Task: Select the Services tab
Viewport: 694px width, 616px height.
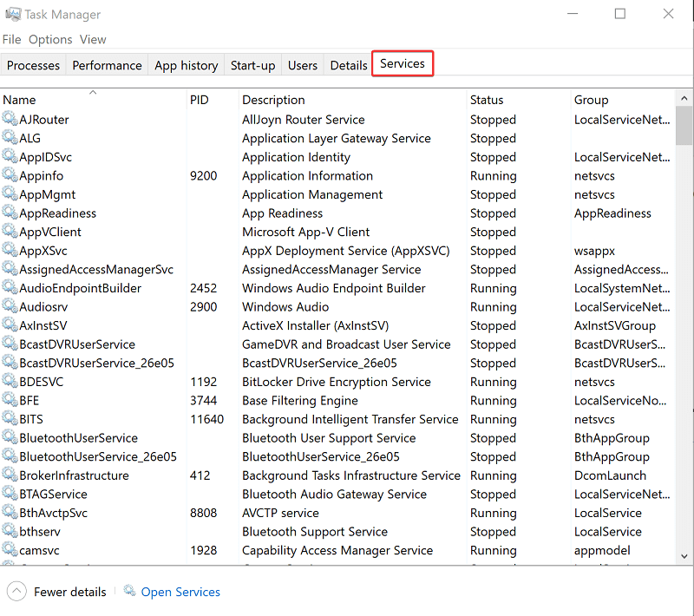Action: [403, 63]
